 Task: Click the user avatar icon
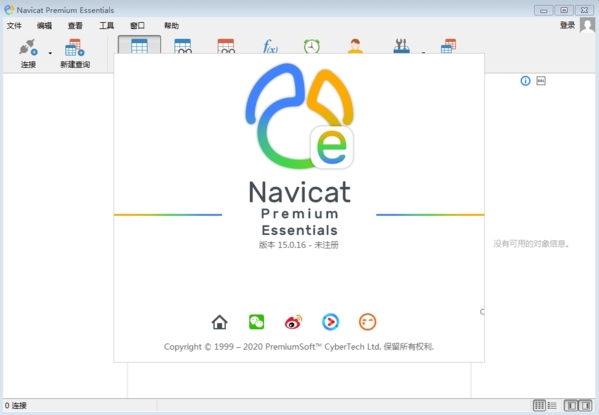(x=587, y=25)
